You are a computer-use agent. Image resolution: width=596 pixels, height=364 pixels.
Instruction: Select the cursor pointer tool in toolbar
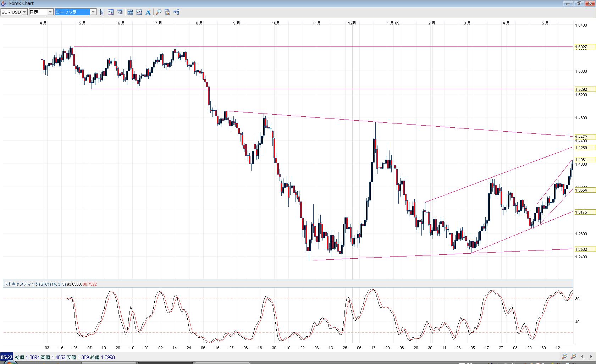click(x=102, y=12)
